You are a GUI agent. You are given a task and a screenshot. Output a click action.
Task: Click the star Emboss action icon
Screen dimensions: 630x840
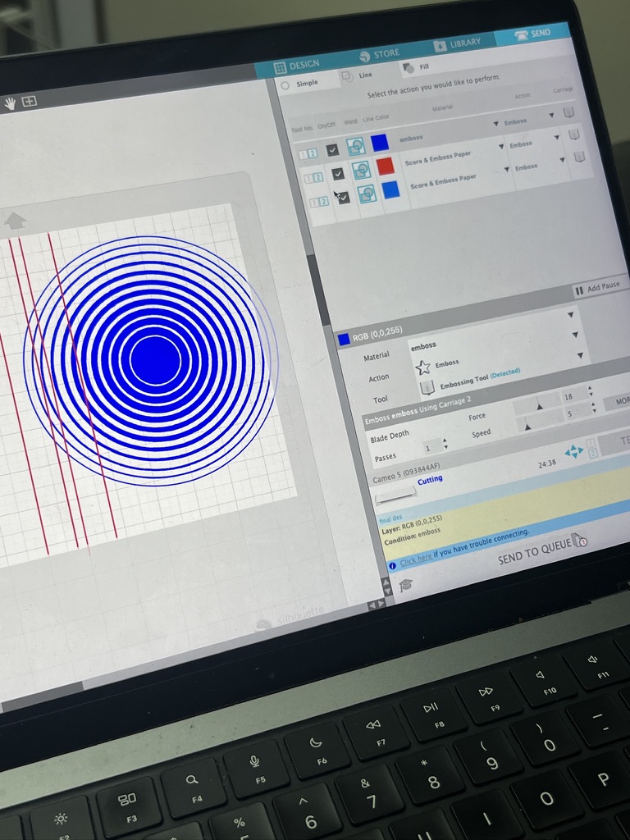click(423, 367)
